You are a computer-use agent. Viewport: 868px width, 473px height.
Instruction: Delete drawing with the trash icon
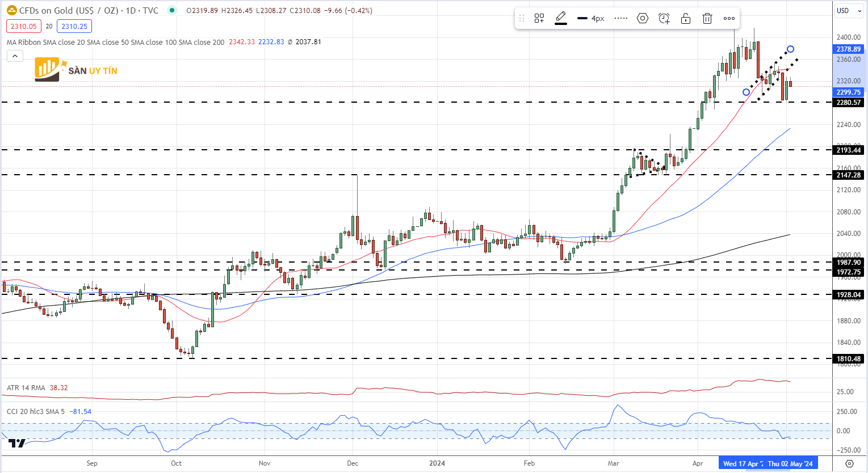point(707,18)
